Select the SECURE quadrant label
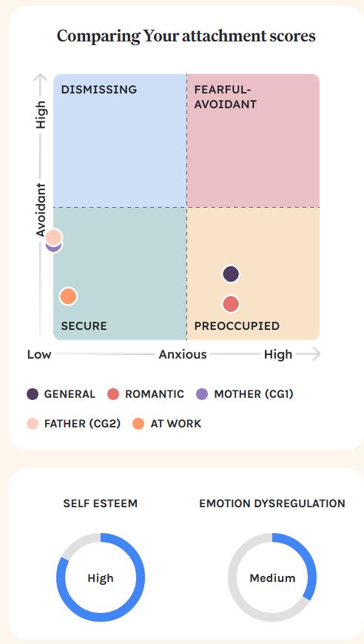The width and height of the screenshot is (364, 644). point(84,326)
